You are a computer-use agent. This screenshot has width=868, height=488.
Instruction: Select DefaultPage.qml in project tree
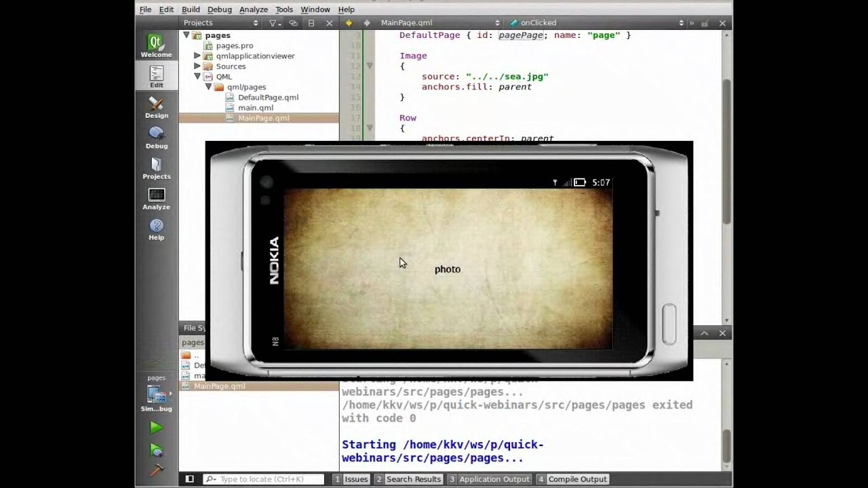pos(268,98)
